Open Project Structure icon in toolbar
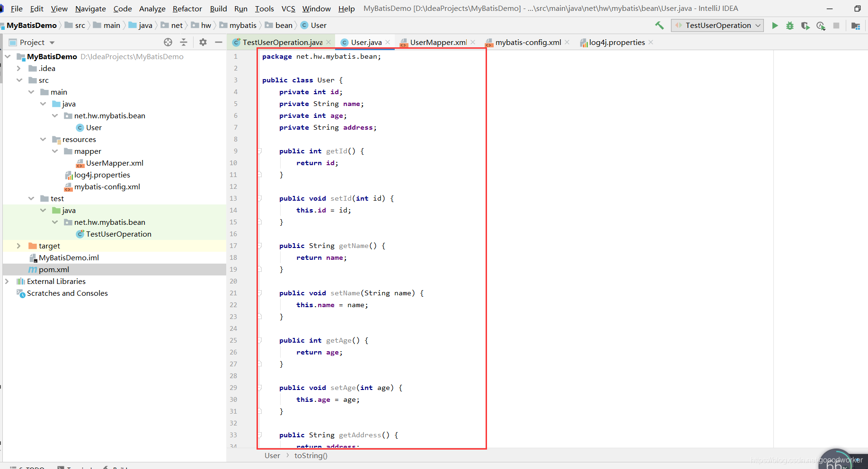Screen dimensions: 868x469 [x=856, y=26]
